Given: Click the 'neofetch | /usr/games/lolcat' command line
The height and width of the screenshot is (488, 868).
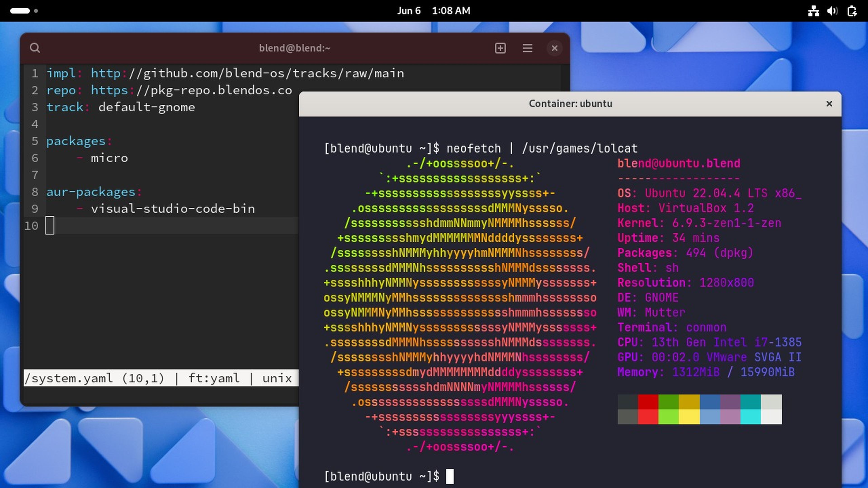Looking at the screenshot, I should pyautogui.click(x=542, y=148).
